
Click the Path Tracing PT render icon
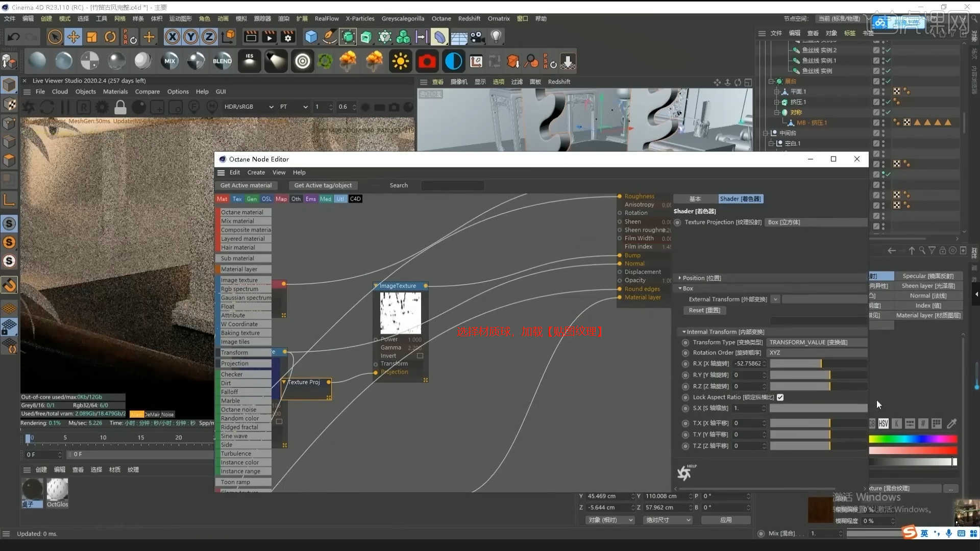point(283,106)
